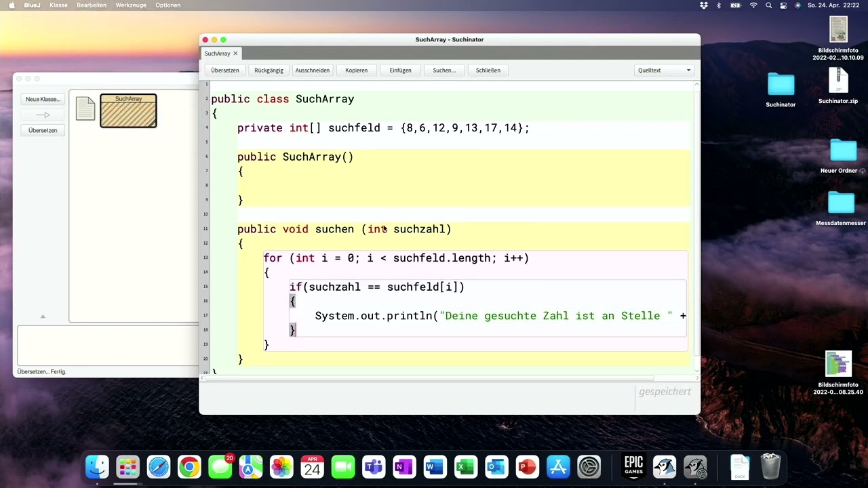Click Übersetzen in the editor toolbar
Viewport: 868px width, 488px height.
[x=224, y=70]
